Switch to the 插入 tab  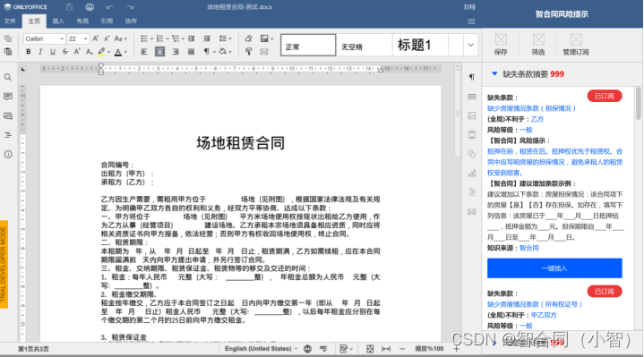point(58,21)
